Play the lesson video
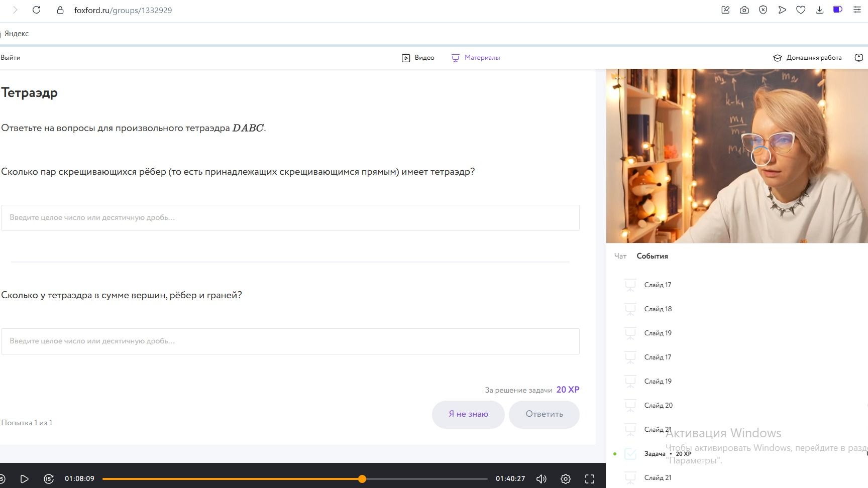The width and height of the screenshot is (868, 488). [24, 479]
